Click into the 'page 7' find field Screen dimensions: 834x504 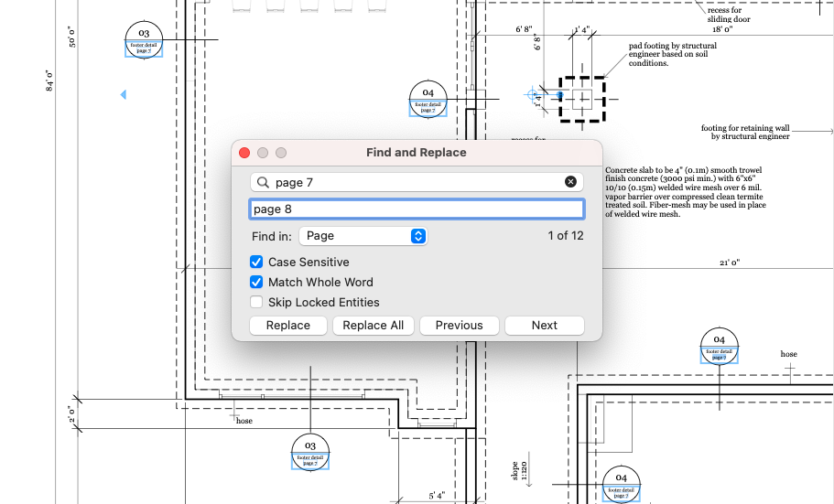(417, 182)
